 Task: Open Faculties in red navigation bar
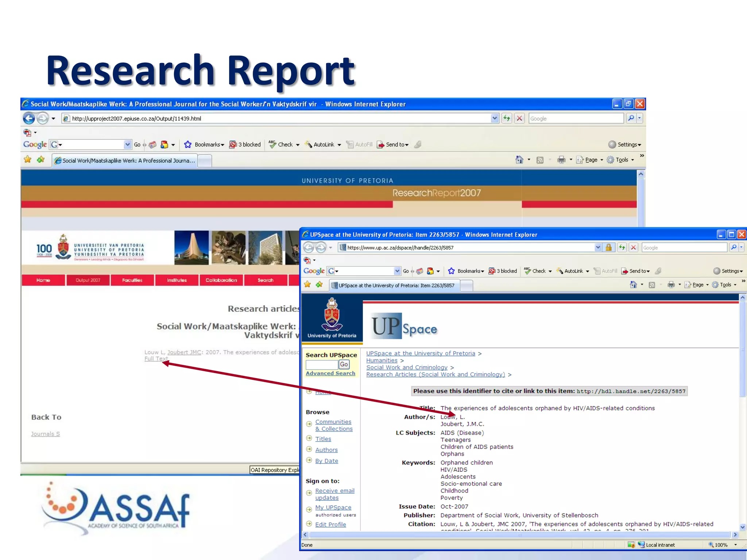[132, 280]
